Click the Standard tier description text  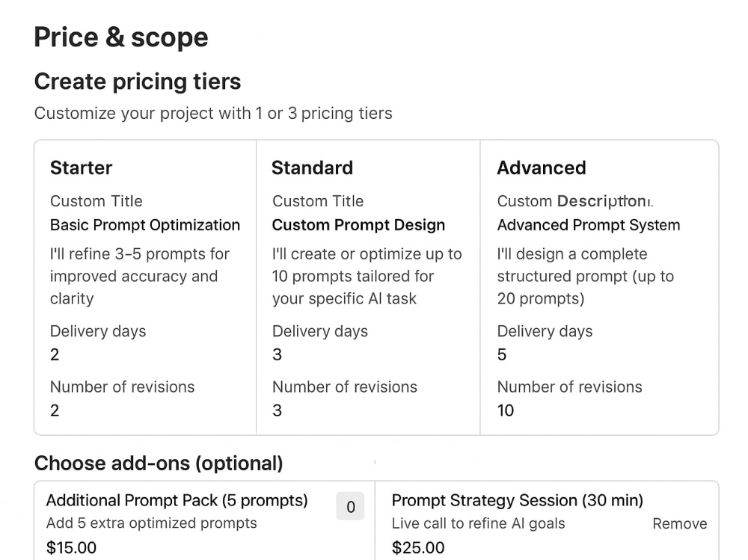pyautogui.click(x=367, y=276)
